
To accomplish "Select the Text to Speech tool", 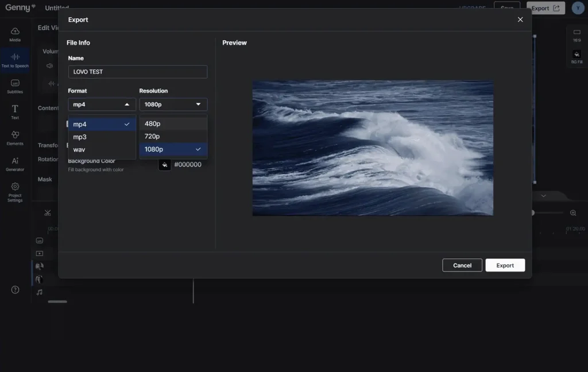I will (15, 60).
